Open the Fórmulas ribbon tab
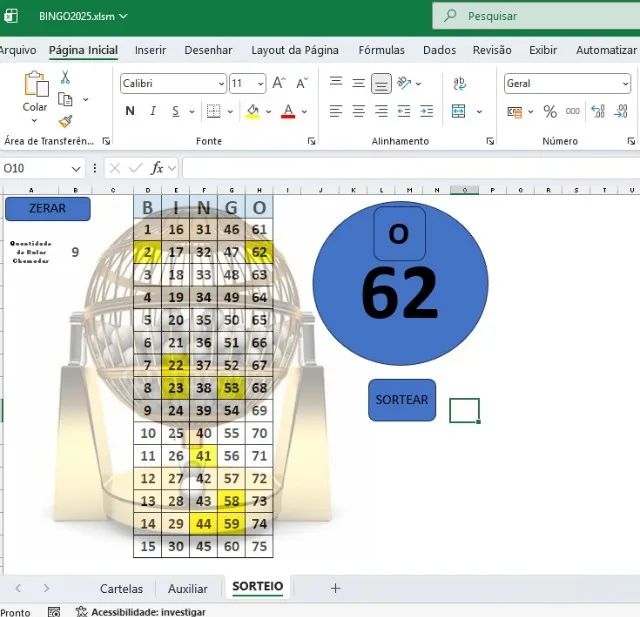Viewport: 640px width, 617px height. click(382, 50)
